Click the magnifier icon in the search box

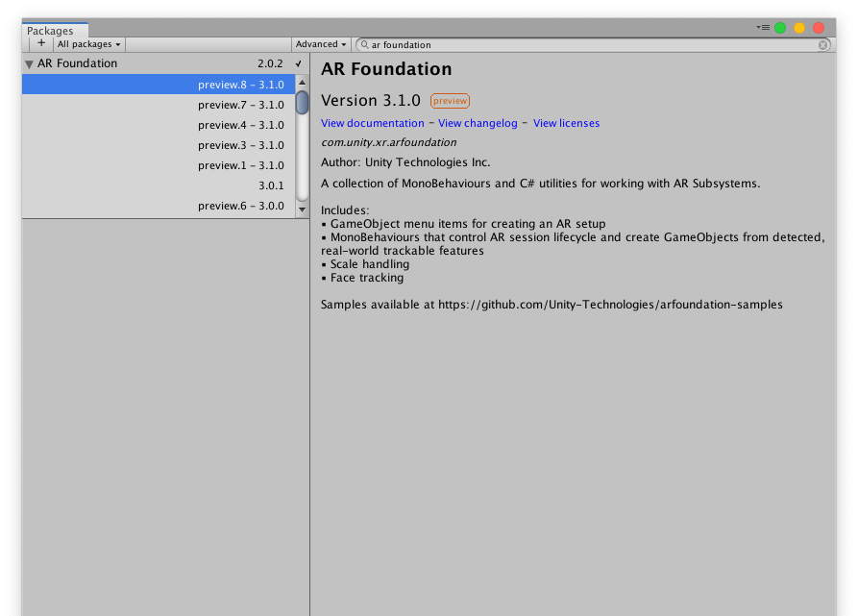tap(364, 45)
